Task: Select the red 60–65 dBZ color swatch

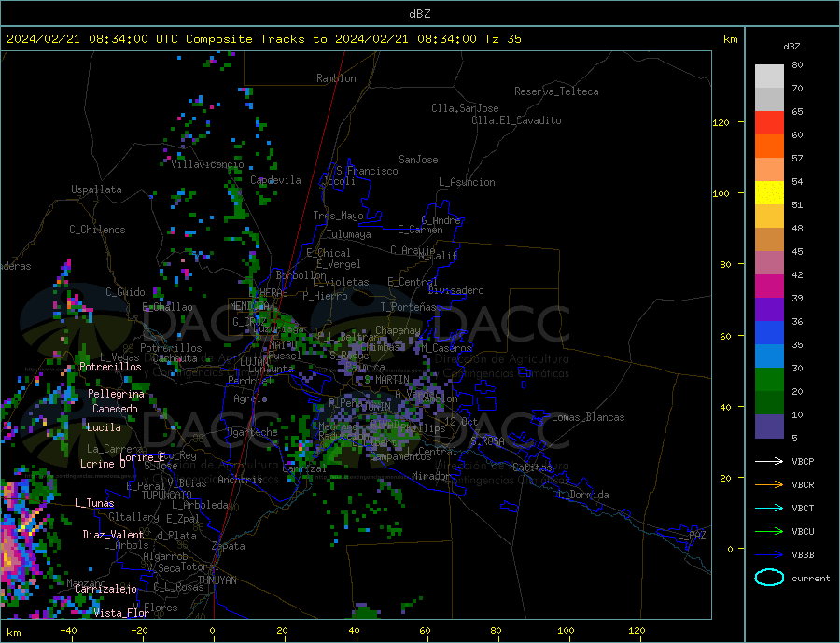Action: coord(770,122)
